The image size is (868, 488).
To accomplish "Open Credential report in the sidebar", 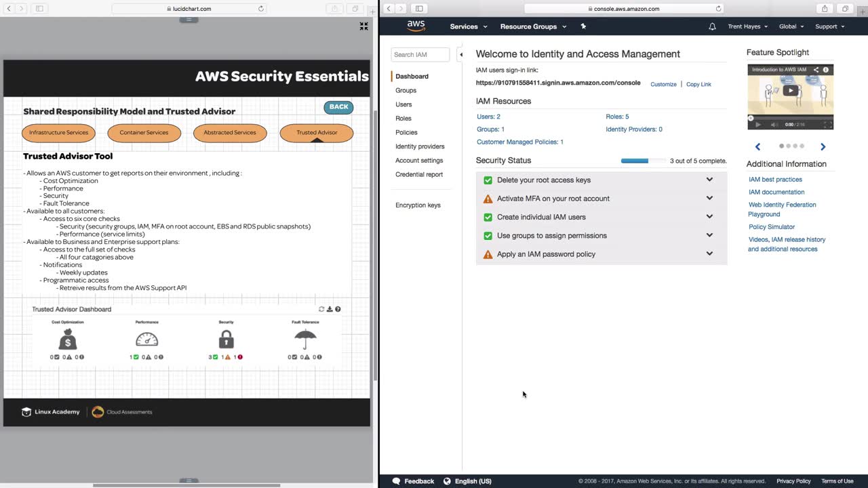I will point(419,174).
